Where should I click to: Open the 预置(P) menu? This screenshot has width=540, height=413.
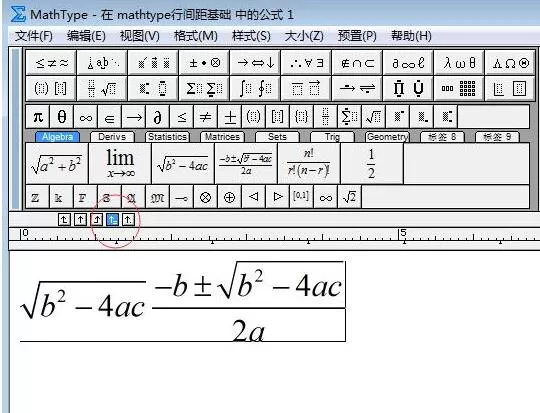357,36
